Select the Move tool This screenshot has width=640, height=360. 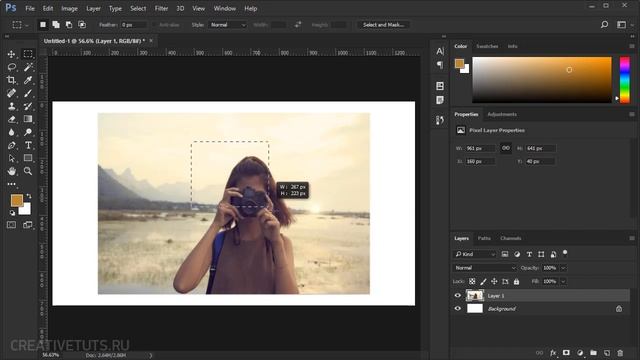11,54
